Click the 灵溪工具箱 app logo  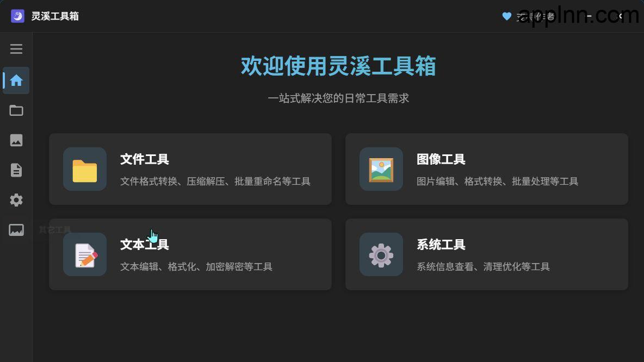click(x=17, y=16)
